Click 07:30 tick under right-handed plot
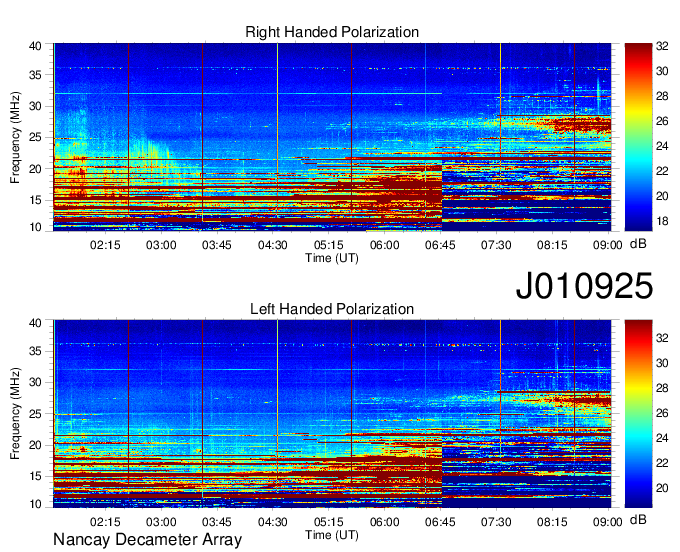This screenshot has width=680, height=552. point(496,245)
